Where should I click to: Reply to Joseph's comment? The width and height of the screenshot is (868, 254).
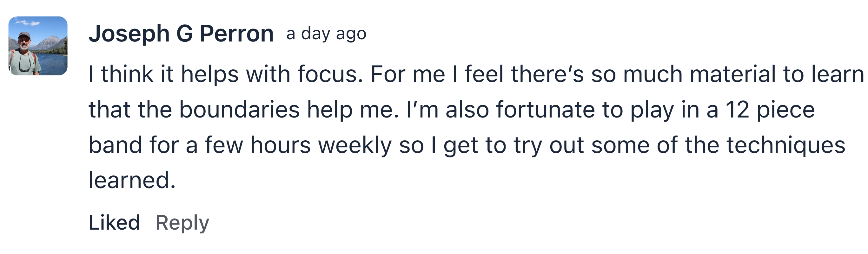point(182,223)
